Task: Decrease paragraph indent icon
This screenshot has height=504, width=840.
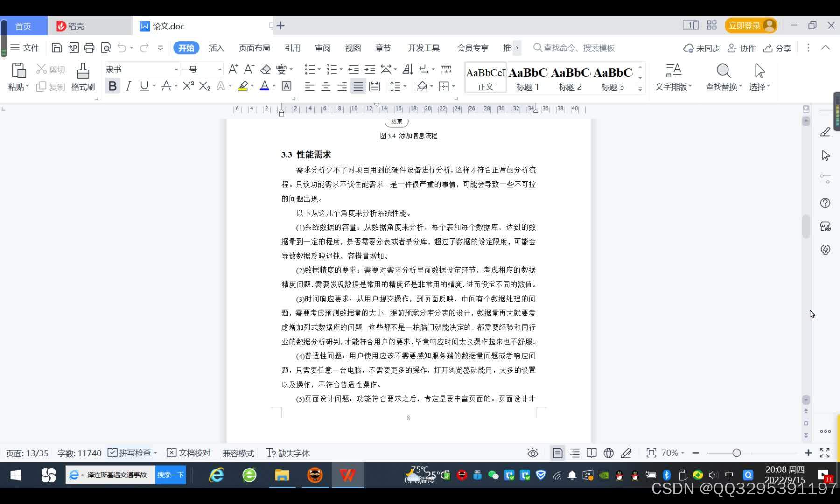Action: [354, 70]
